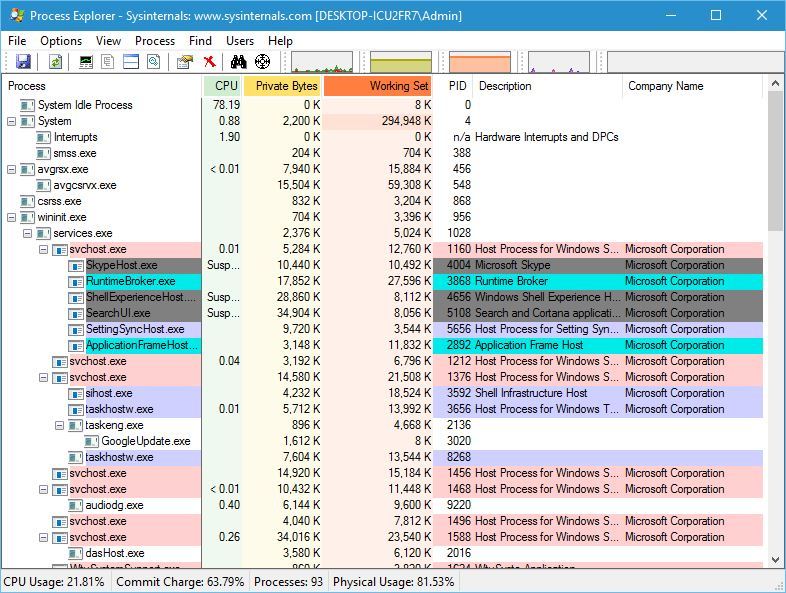Screen dimensions: 786x593
Task: Click the orange physical memory mini graph
Action: [x=480, y=62]
